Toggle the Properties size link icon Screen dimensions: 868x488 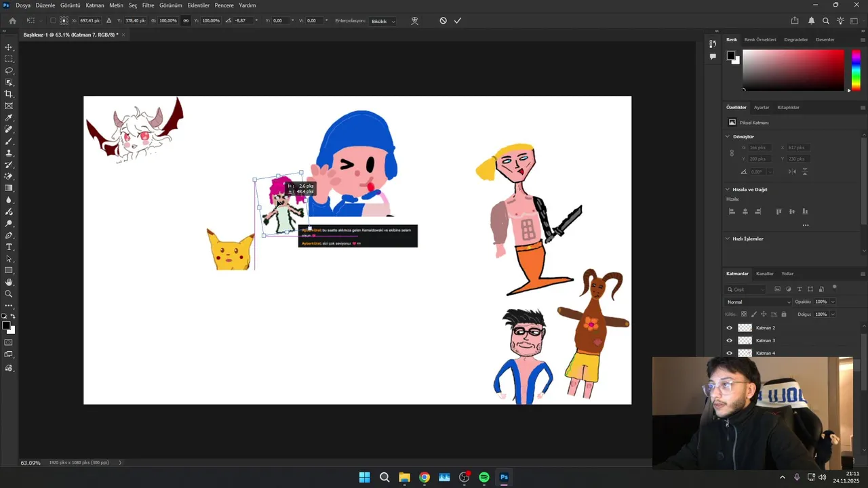[732, 153]
